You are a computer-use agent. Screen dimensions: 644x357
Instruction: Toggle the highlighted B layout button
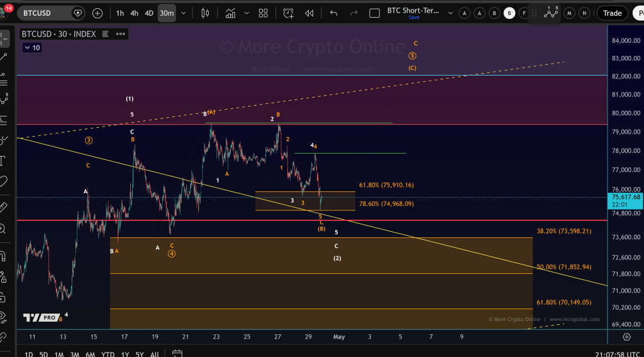pos(509,13)
